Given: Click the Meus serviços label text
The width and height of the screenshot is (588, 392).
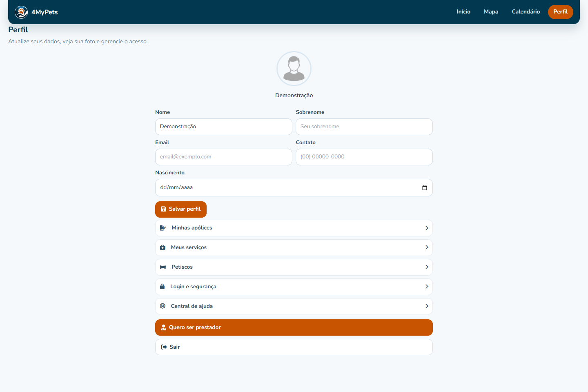Looking at the screenshot, I should pyautogui.click(x=189, y=247).
